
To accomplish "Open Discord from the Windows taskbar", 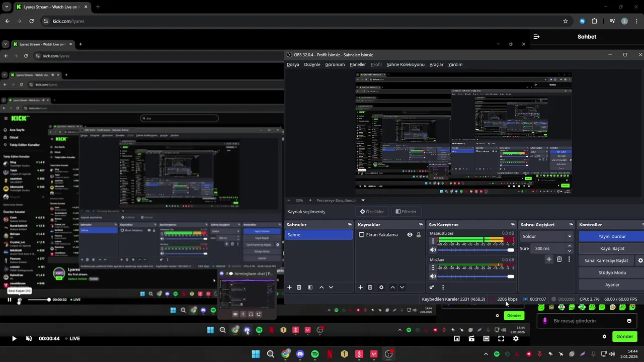I will pos(300,354).
